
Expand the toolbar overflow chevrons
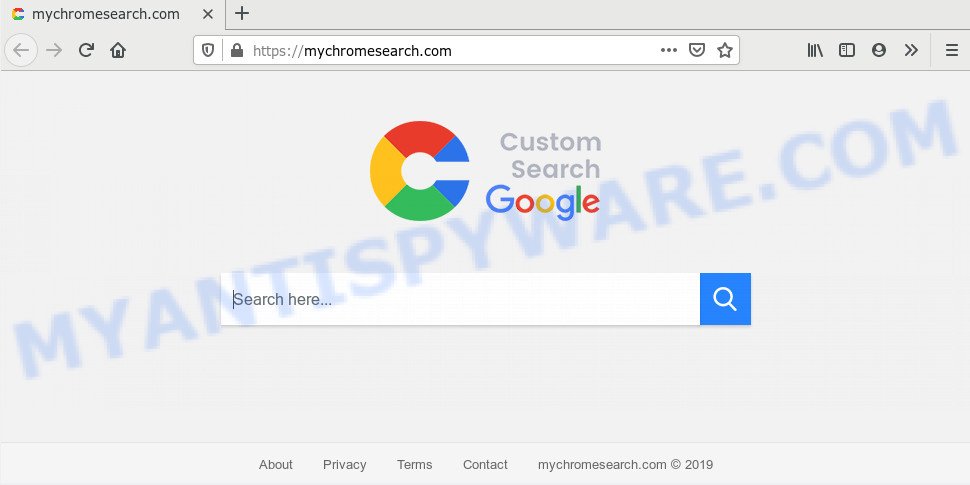(911, 50)
